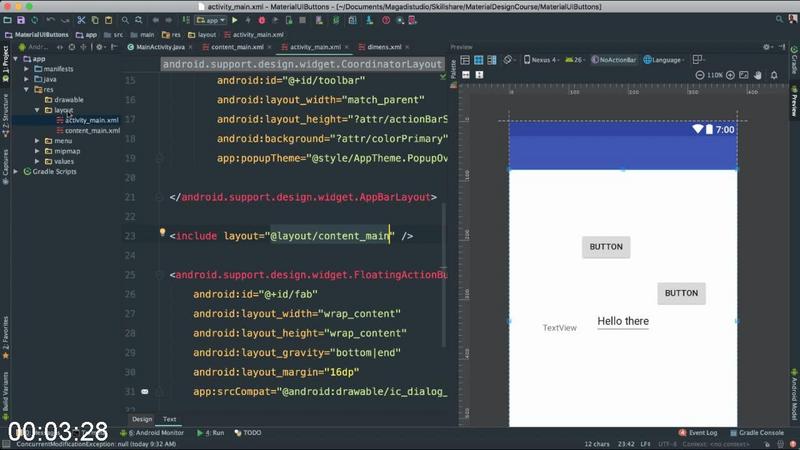Screen dimensions: 800x450
Task: Collapse the layout folder
Action: (37, 110)
